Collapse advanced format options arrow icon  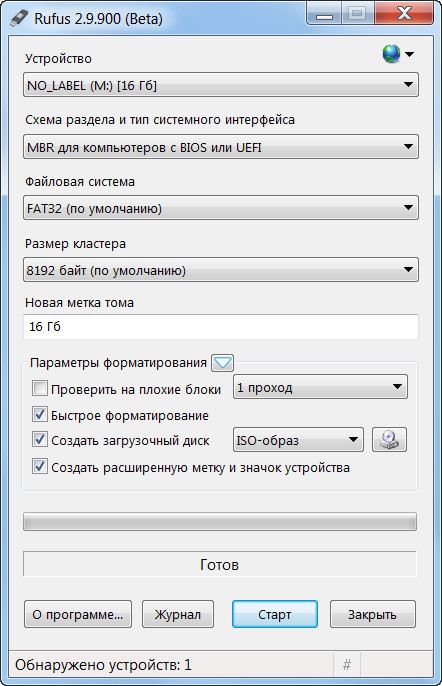click(222, 363)
